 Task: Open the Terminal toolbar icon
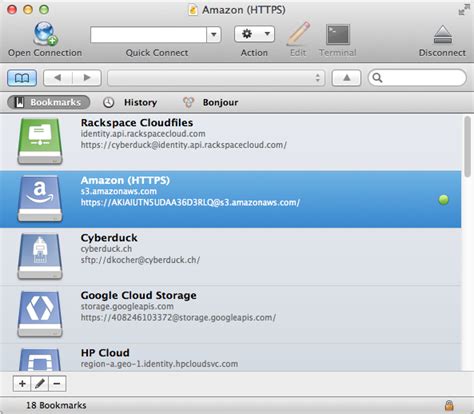coord(338,34)
